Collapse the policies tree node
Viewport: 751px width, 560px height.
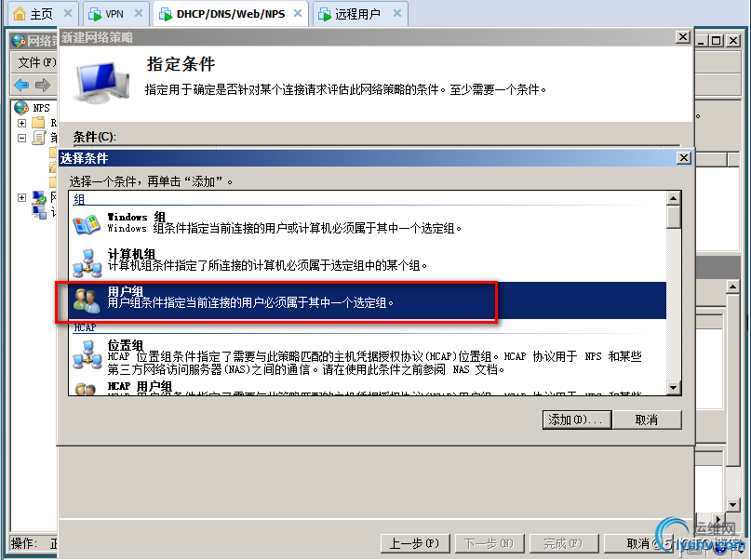pos(21,138)
